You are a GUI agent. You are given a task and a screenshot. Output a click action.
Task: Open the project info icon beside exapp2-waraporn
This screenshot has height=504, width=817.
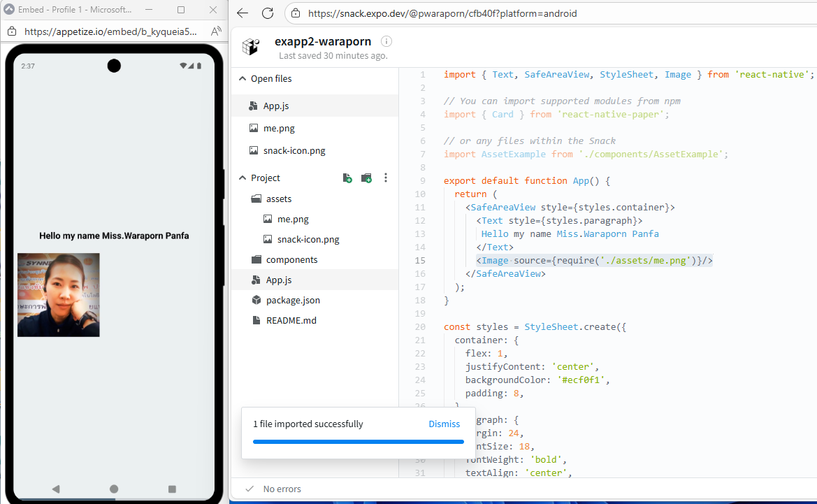pos(386,41)
